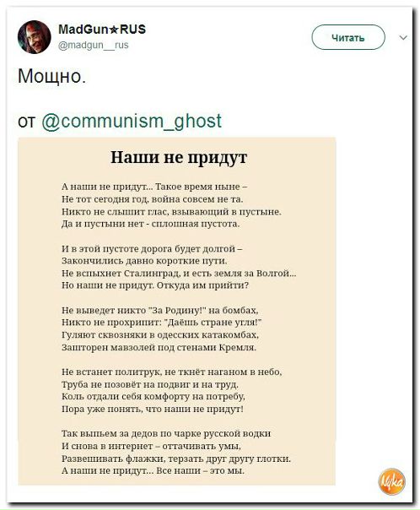Click the tweet text 'Мощно.'
The image size is (420, 510).
52,76
